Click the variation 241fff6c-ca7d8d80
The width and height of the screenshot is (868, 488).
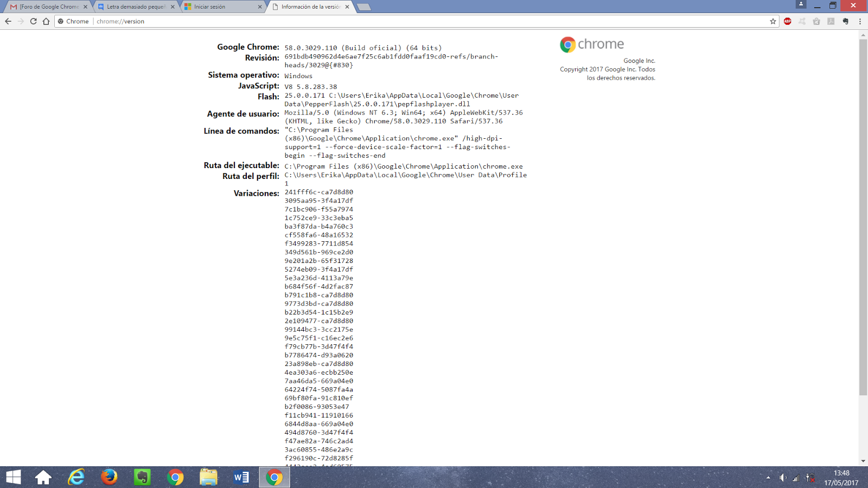pos(319,192)
